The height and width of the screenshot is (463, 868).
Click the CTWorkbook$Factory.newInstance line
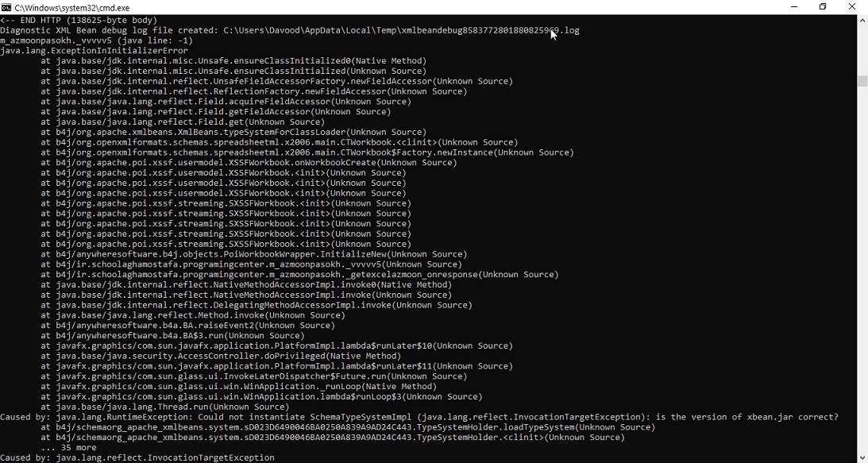[x=307, y=152]
